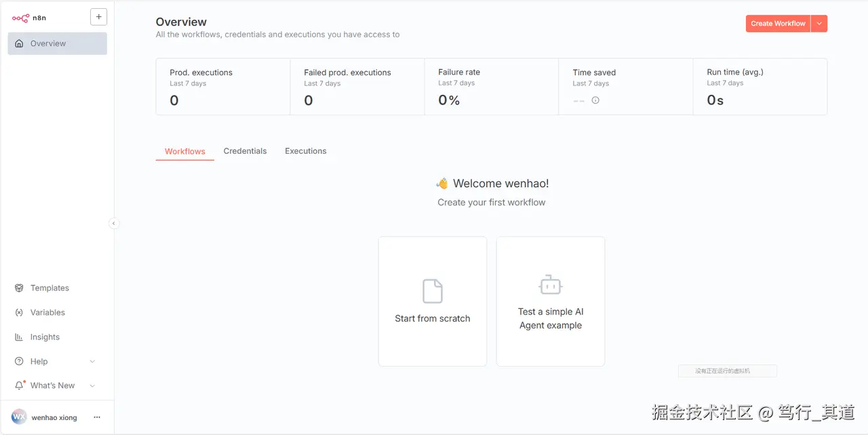The height and width of the screenshot is (435, 868).
Task: Expand the Help menu chevron
Action: pos(93,362)
